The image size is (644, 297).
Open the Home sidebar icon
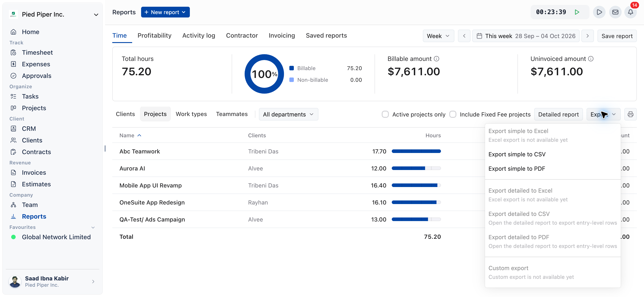click(13, 32)
